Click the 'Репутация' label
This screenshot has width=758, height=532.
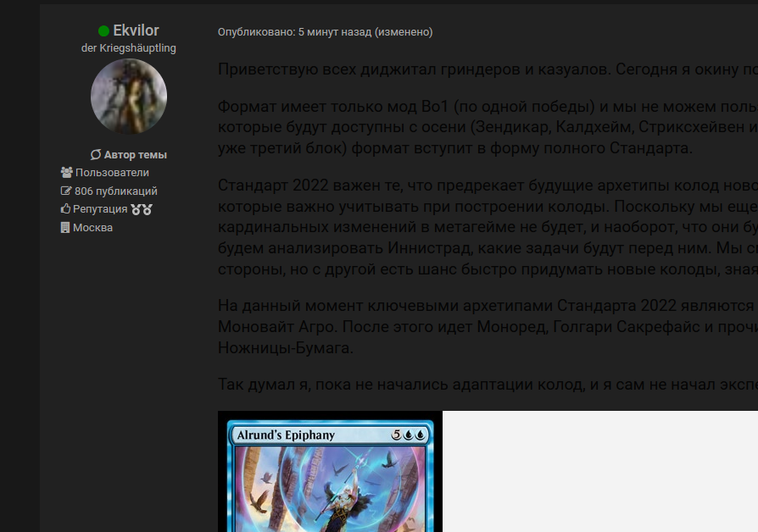pos(100,209)
